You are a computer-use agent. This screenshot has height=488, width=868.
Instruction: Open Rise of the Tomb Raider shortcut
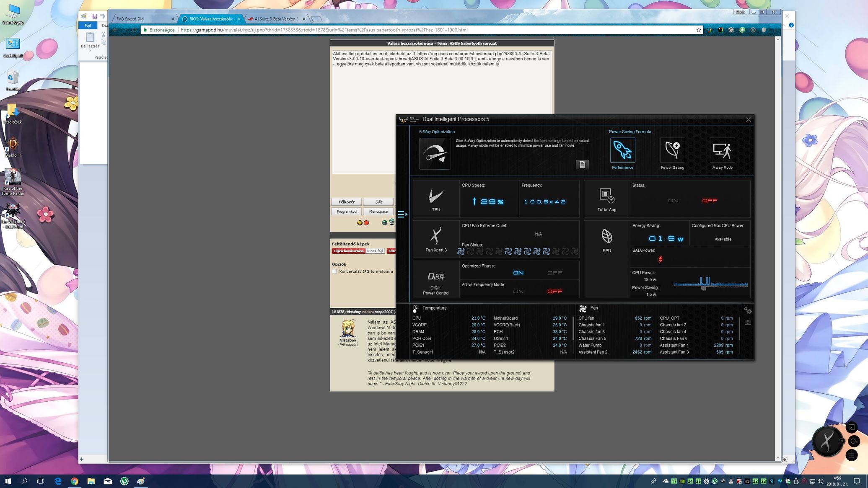(13, 182)
